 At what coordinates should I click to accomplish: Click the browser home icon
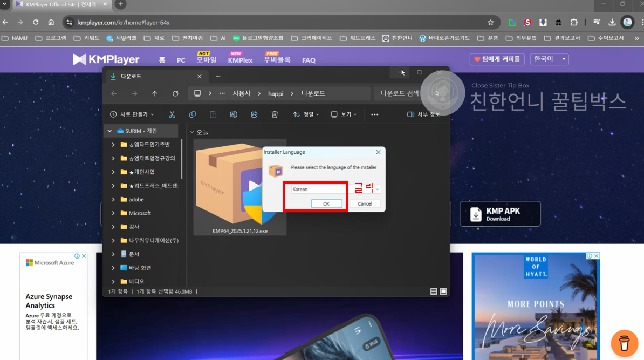51,22
